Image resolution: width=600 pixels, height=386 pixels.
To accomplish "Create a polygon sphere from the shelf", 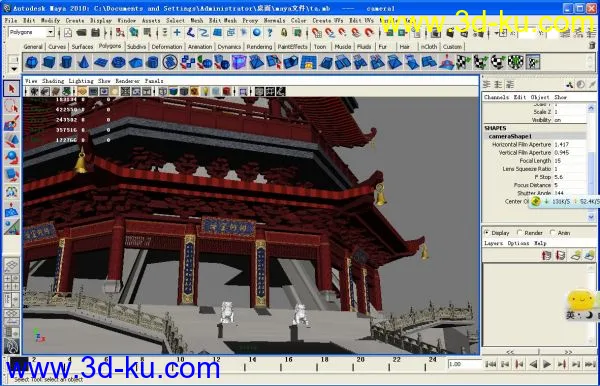I will click(x=32, y=62).
